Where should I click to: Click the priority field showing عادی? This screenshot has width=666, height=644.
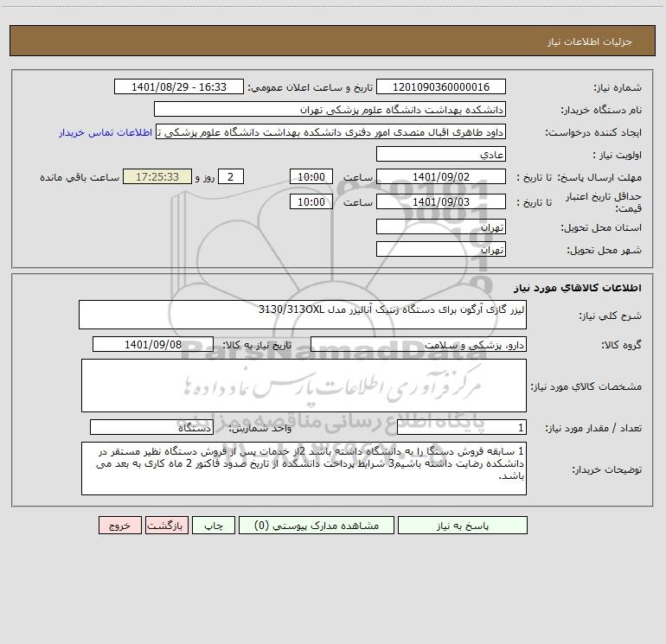(441, 154)
